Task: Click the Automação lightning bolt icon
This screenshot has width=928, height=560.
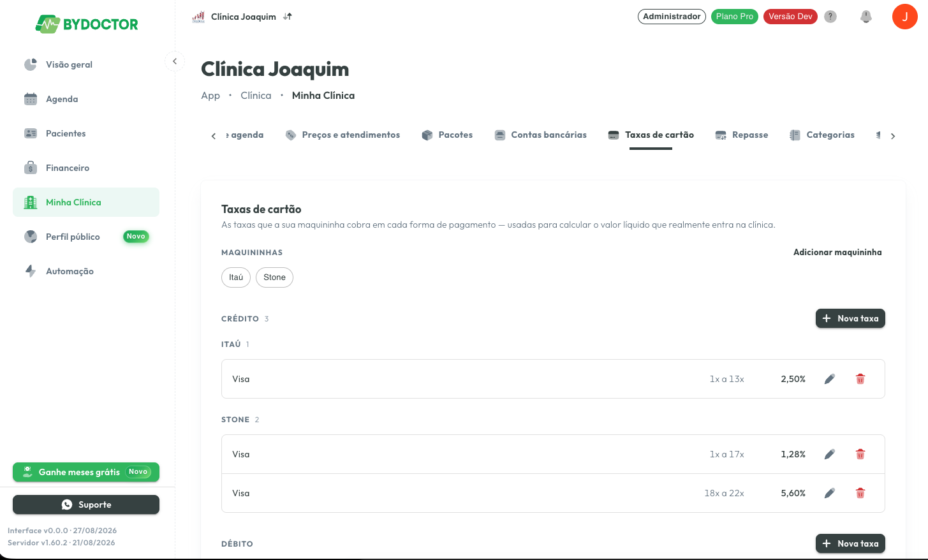Action: click(31, 271)
